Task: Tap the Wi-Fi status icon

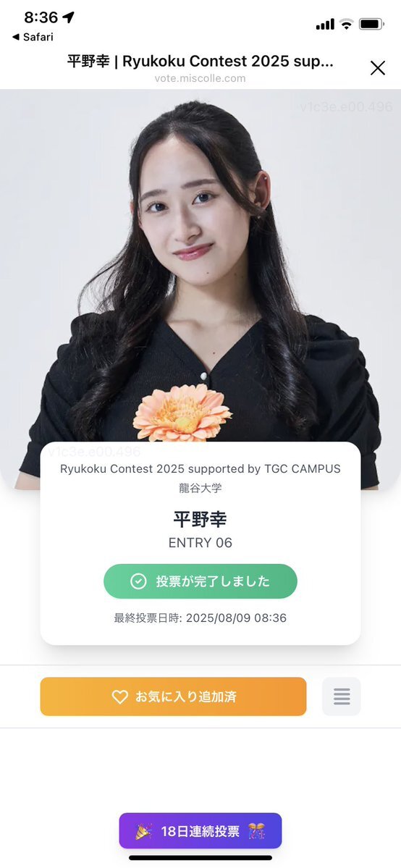Action: click(x=347, y=24)
